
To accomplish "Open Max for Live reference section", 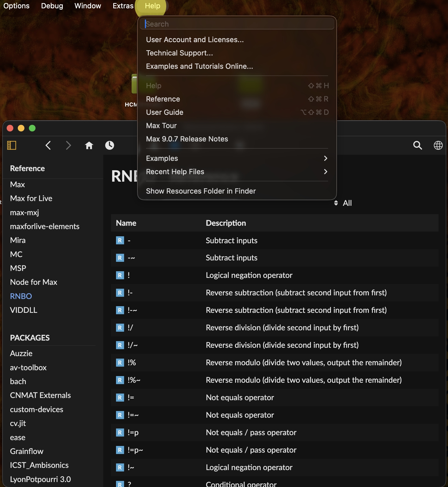I will [x=31, y=198].
